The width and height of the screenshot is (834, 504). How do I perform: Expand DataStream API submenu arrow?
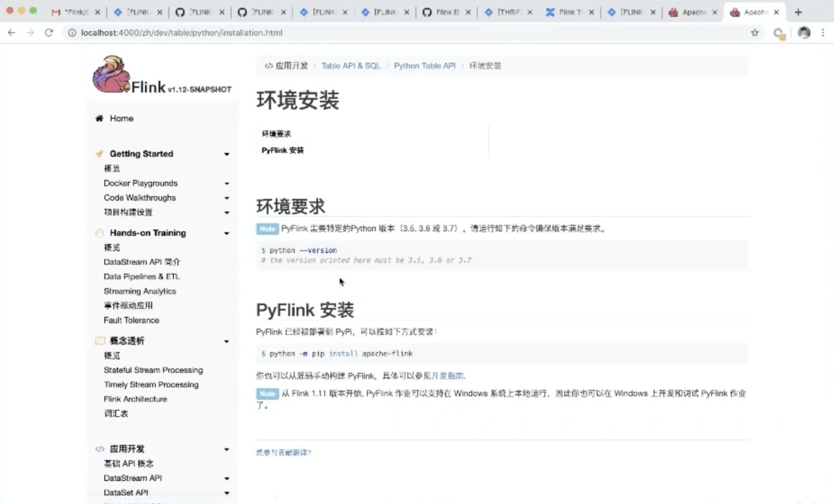pyautogui.click(x=226, y=479)
